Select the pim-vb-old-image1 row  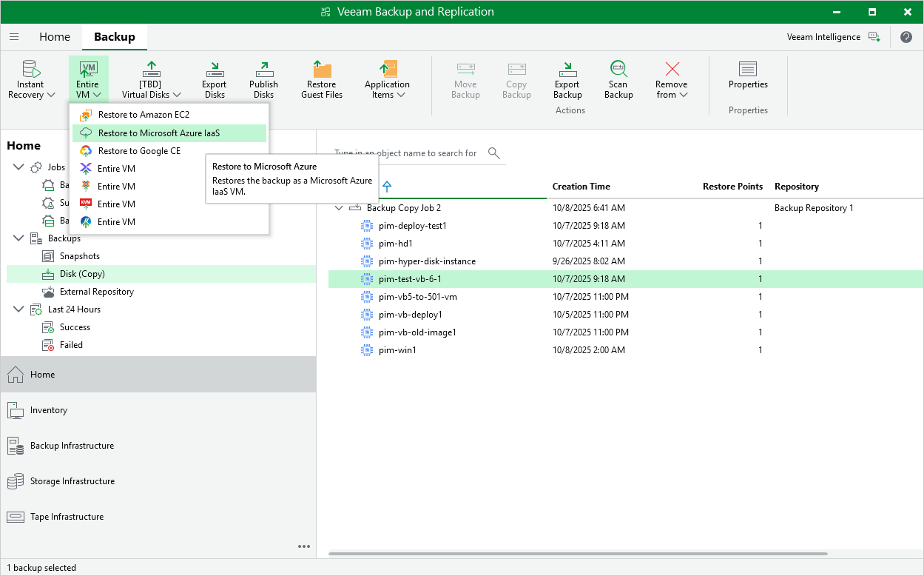pyautogui.click(x=626, y=332)
